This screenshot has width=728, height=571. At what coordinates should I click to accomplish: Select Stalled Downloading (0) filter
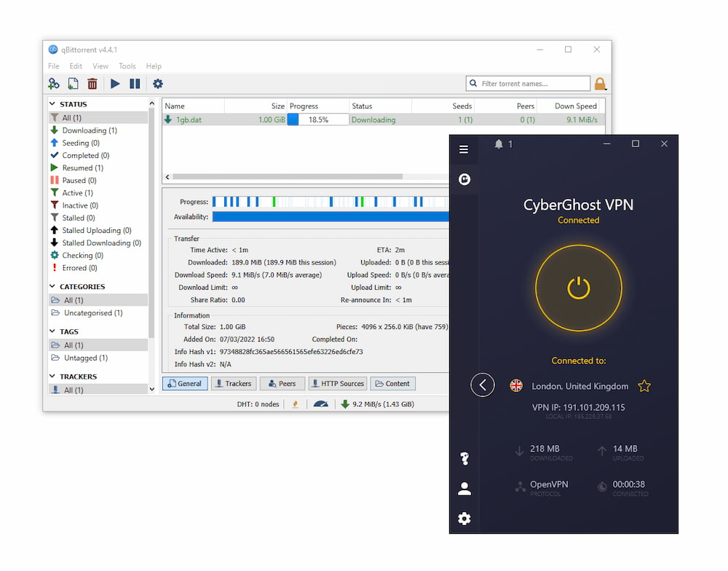(x=101, y=243)
